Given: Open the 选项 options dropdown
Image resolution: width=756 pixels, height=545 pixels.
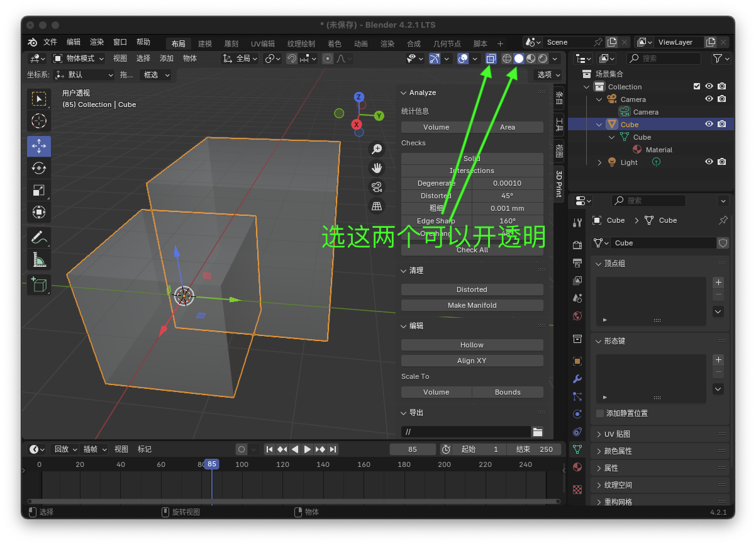Looking at the screenshot, I should (548, 75).
